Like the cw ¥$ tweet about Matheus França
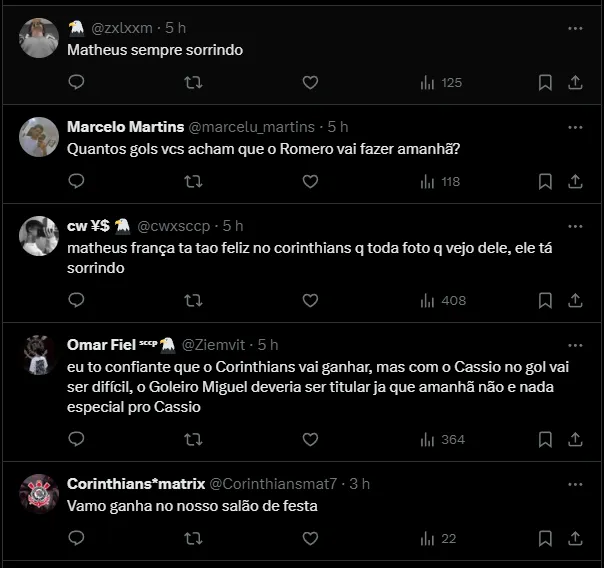Viewport: 604px width, 568px height. [310, 300]
